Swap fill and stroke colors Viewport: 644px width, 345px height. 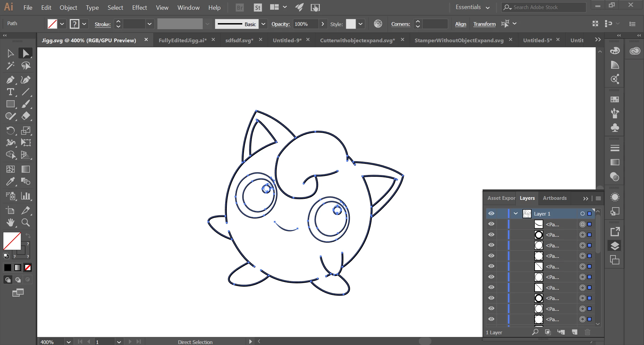[x=28, y=235]
